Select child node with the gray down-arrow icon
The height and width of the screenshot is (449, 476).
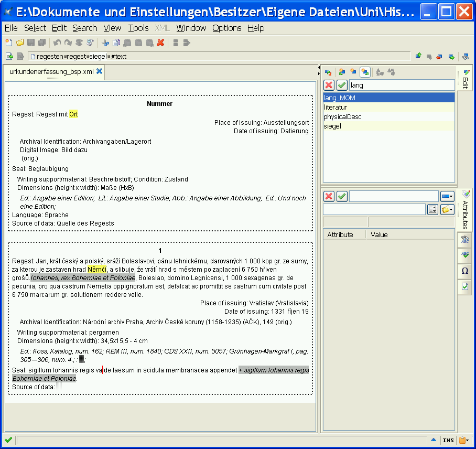[429, 57]
